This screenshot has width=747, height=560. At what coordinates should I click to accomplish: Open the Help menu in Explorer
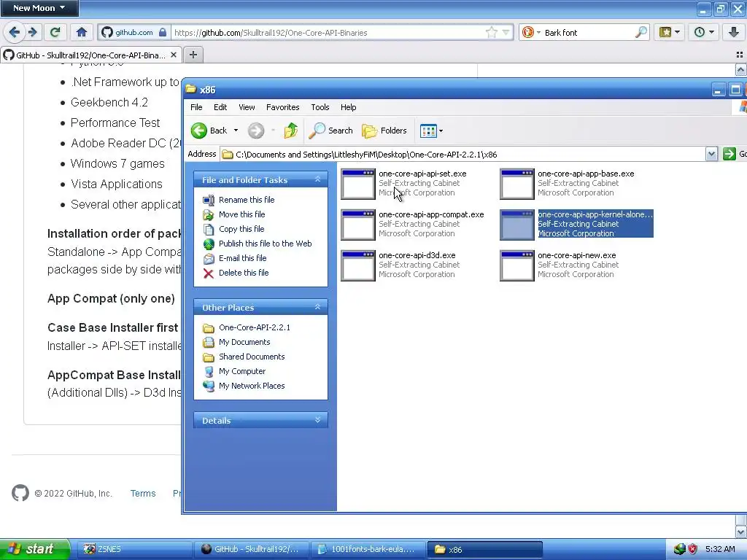click(x=348, y=107)
